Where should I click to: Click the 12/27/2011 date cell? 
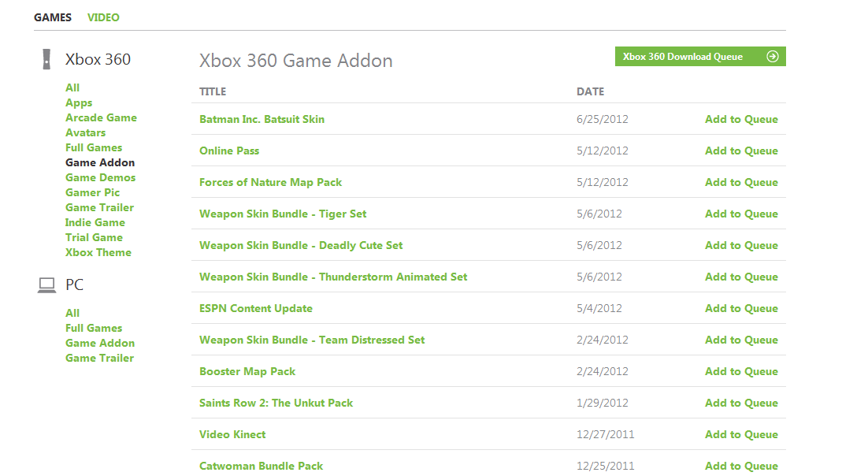pyautogui.click(x=606, y=435)
